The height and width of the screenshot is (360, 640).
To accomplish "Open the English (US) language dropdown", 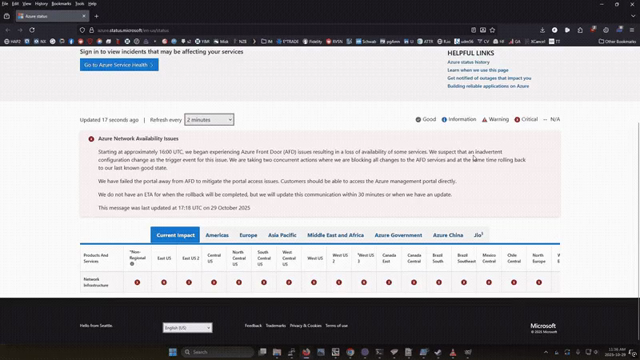I will [x=187, y=327].
